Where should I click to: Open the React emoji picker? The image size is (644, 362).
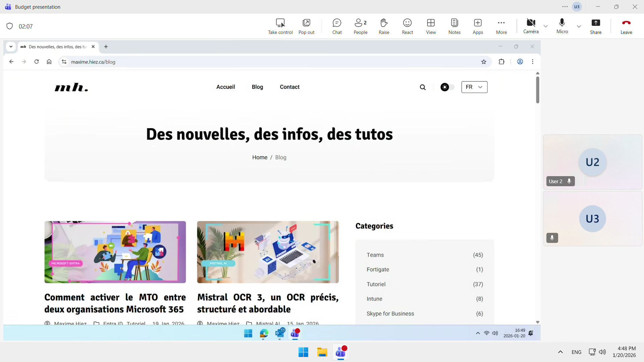point(407,26)
